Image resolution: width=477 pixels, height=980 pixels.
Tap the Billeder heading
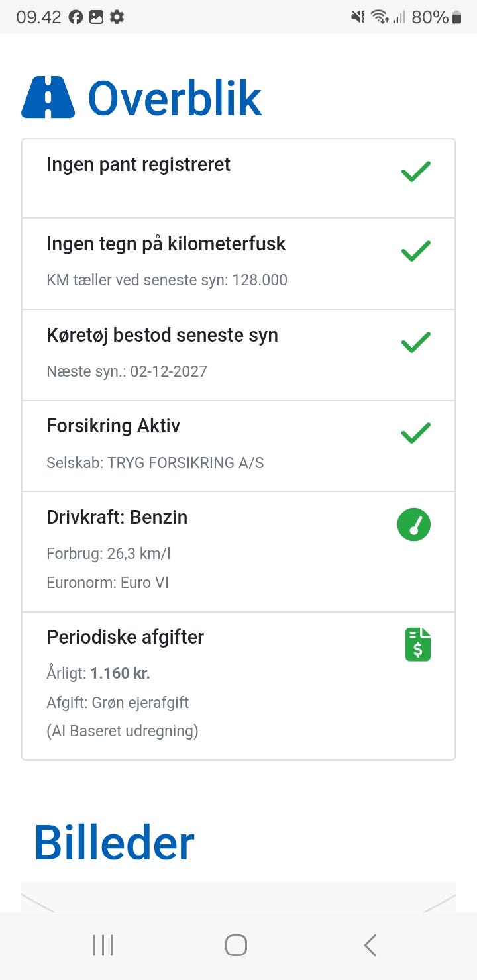(114, 843)
